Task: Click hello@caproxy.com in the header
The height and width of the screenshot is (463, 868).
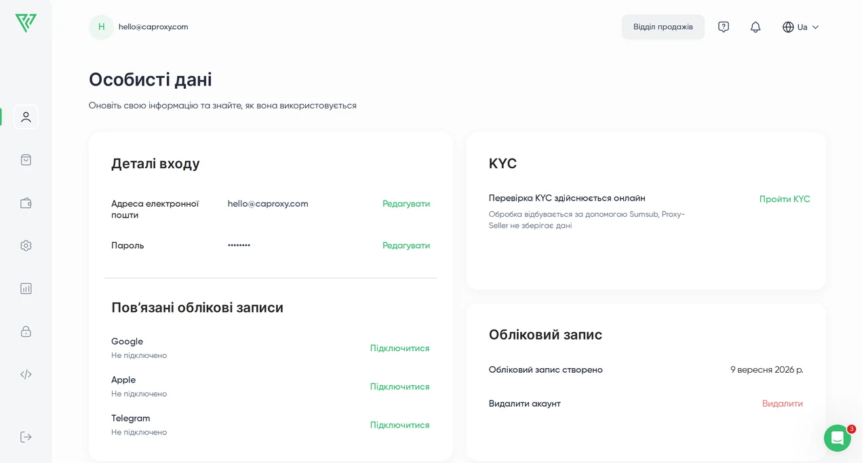Action: [153, 27]
